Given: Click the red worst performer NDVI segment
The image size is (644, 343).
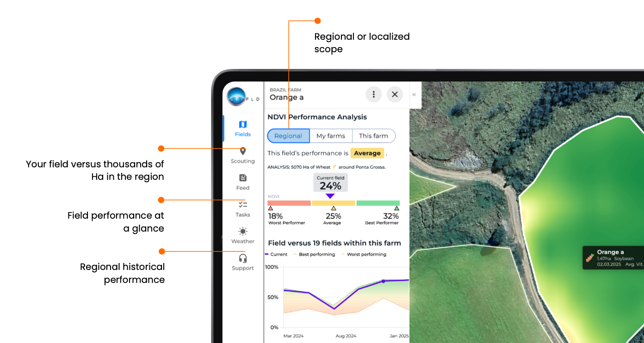Looking at the screenshot, I should (289, 203).
